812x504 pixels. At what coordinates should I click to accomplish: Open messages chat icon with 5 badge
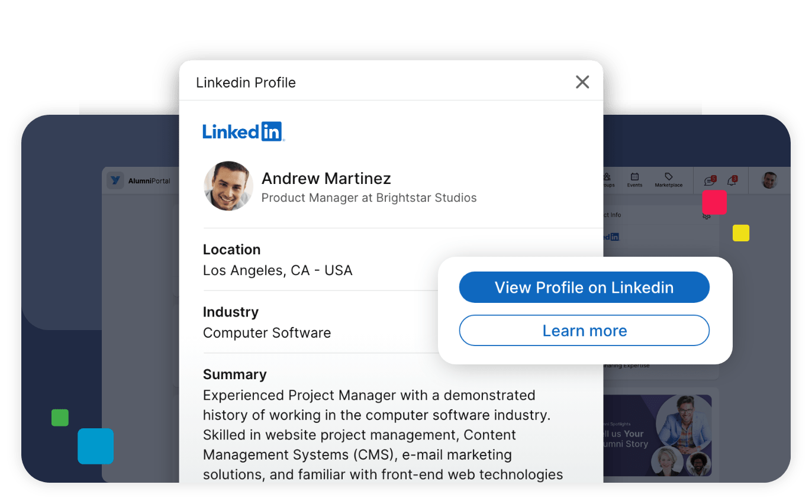coord(708,181)
